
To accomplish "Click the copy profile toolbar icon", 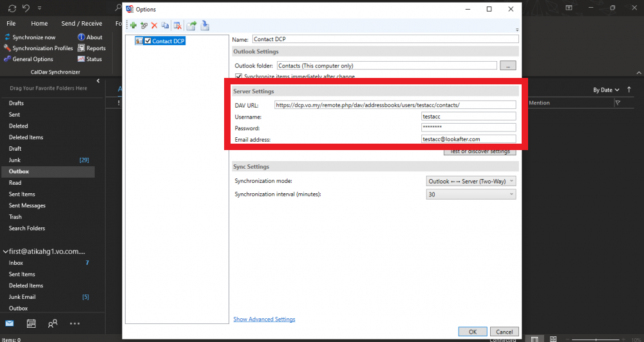I will tap(165, 26).
